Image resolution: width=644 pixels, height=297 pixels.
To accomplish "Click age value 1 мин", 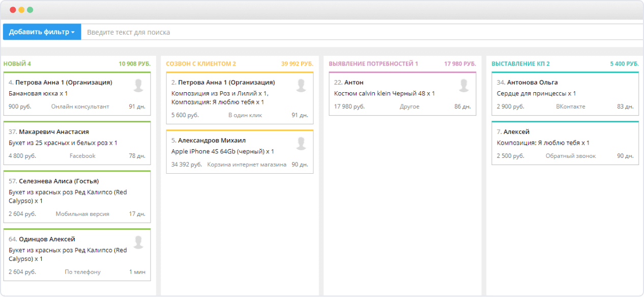I will click(x=137, y=272).
